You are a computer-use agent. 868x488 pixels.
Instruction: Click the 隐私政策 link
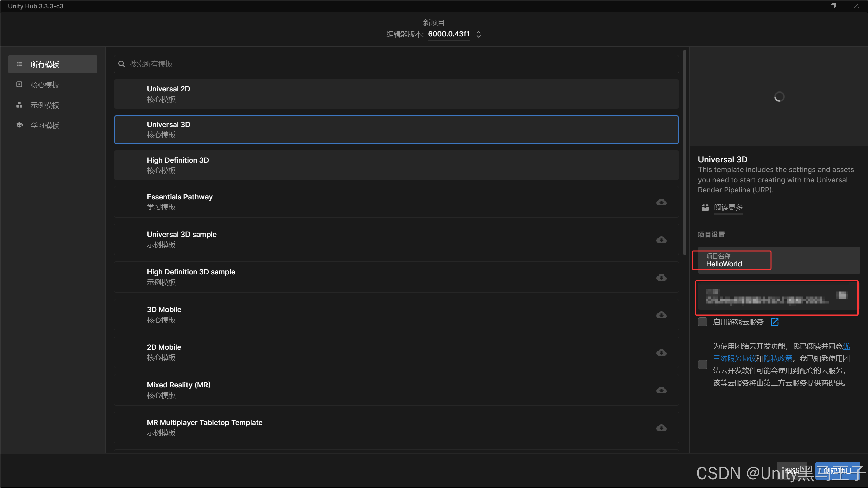778,359
